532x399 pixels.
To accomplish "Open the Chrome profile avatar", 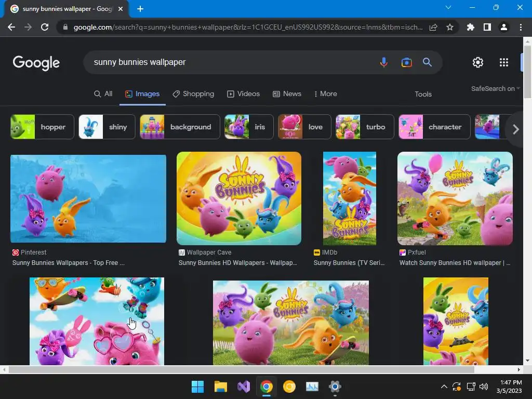I will click(x=504, y=27).
